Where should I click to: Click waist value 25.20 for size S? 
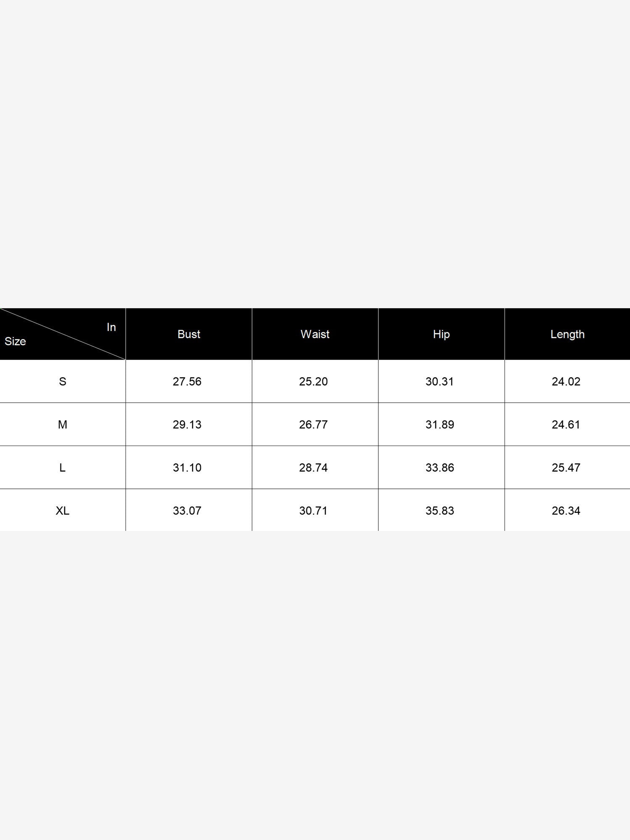(x=313, y=381)
